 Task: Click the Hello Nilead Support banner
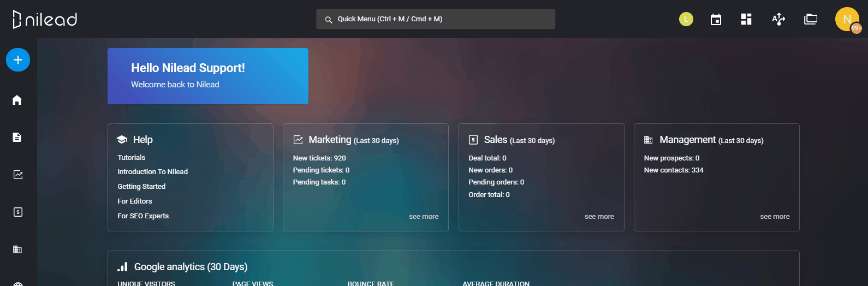(208, 76)
